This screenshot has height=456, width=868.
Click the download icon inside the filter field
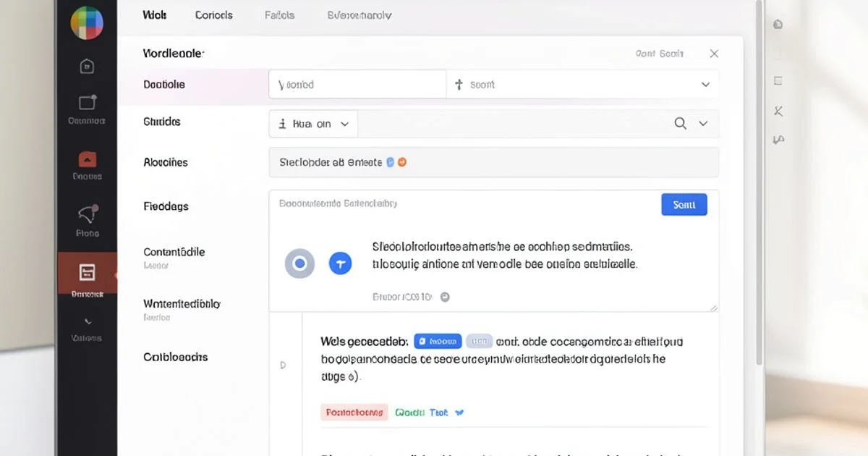[282, 123]
